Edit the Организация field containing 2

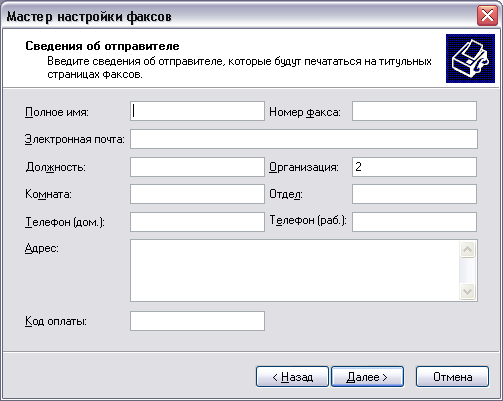click(414, 167)
